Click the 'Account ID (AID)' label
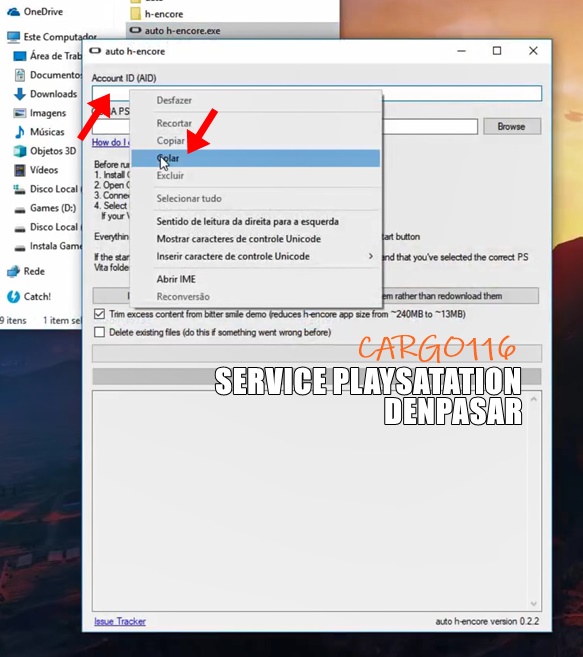583x657 pixels. 124,78
